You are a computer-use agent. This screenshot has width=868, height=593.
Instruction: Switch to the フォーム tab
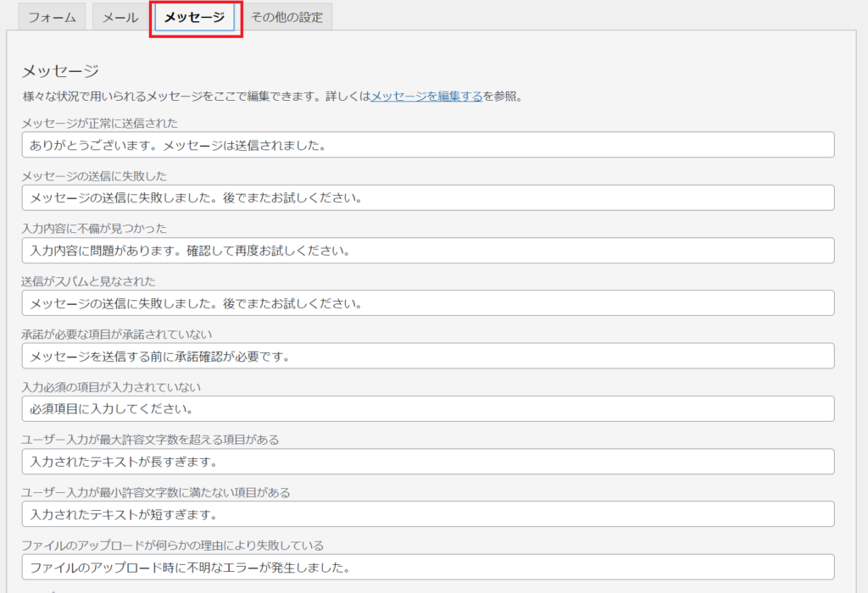coord(52,17)
